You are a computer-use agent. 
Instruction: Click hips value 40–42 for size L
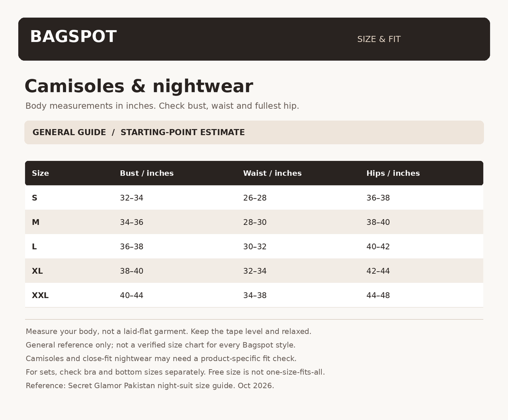point(378,246)
